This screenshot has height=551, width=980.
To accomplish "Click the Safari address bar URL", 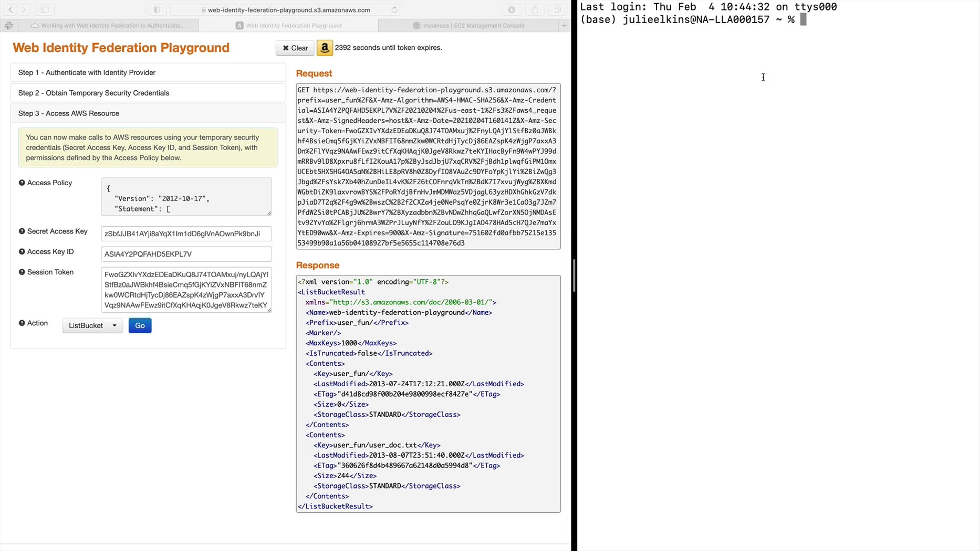I will point(289,10).
